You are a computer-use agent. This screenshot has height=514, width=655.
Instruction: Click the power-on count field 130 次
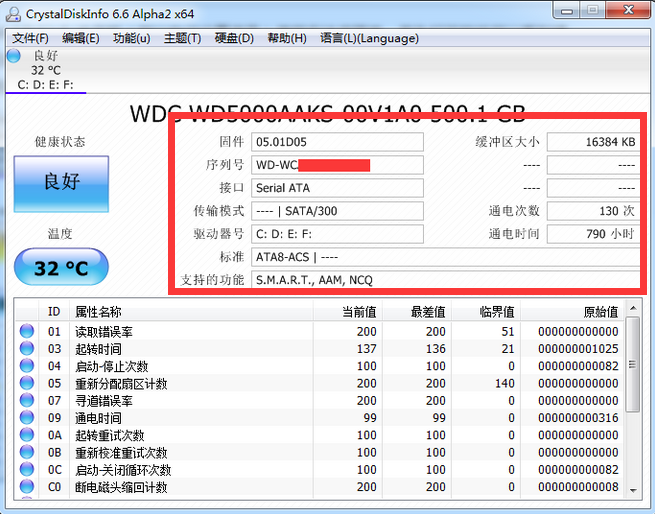(593, 211)
